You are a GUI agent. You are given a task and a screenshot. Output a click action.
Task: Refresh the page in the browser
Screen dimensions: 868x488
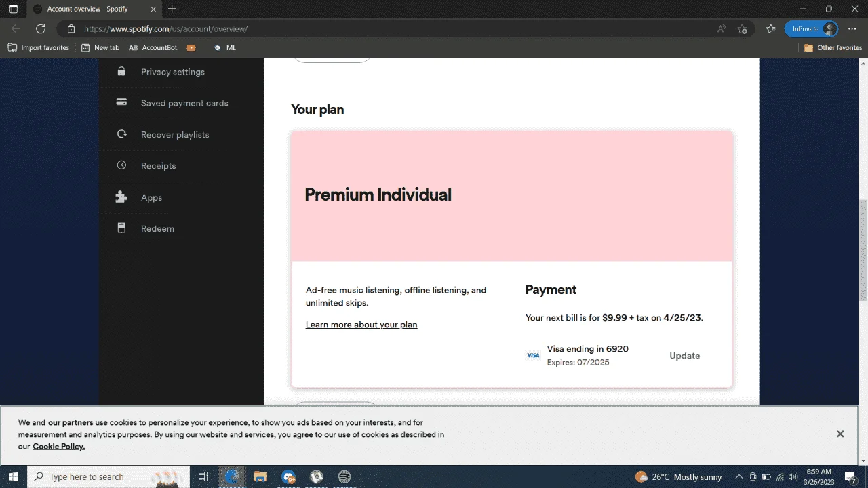[x=41, y=28]
